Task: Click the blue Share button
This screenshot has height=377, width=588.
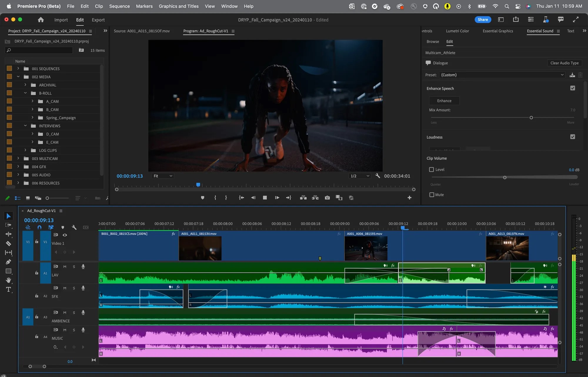Action: [x=482, y=20]
